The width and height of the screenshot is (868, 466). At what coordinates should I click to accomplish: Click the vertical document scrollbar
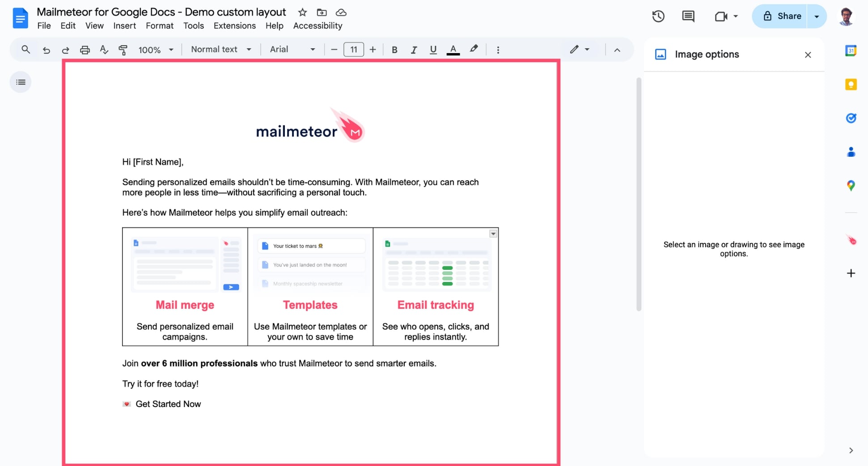(x=639, y=194)
